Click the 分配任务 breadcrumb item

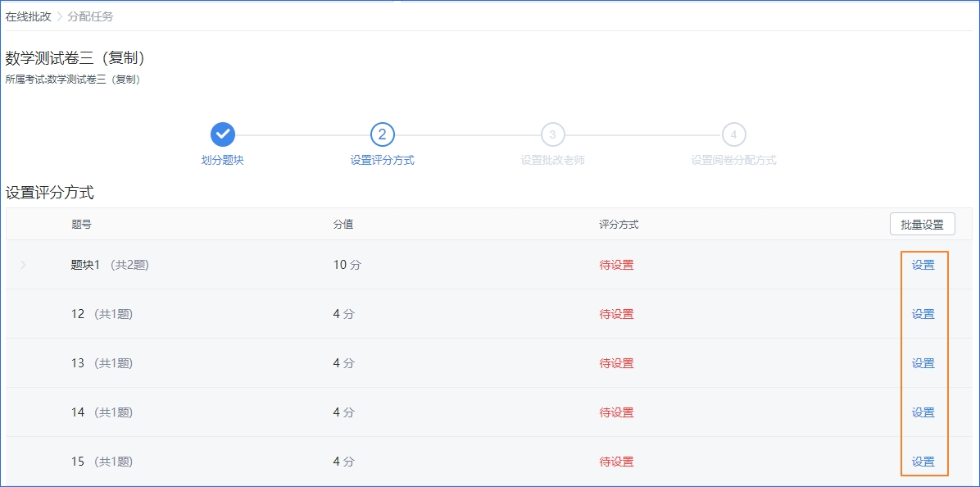tap(91, 17)
